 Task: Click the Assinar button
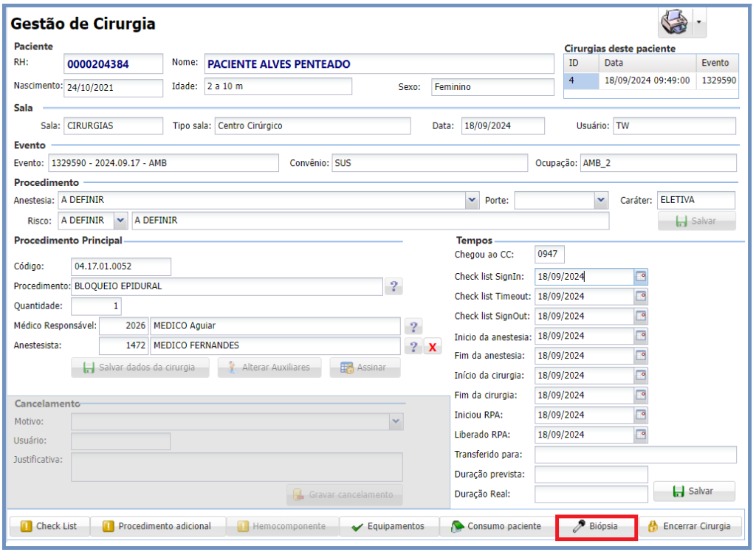[x=365, y=368]
